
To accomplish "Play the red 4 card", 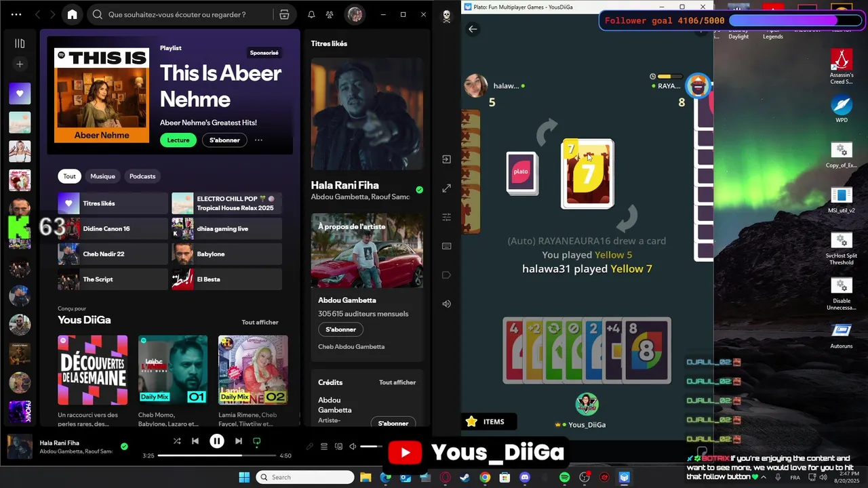I will (x=513, y=350).
